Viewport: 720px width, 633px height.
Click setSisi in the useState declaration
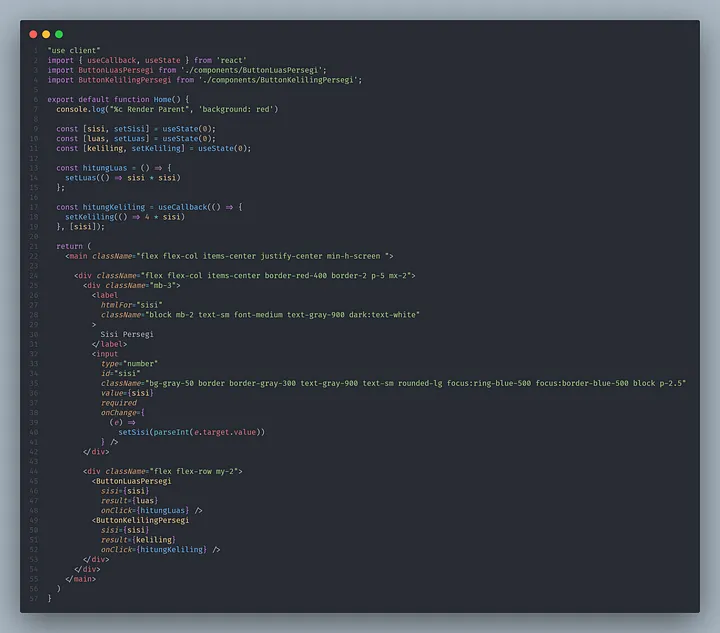coord(131,129)
